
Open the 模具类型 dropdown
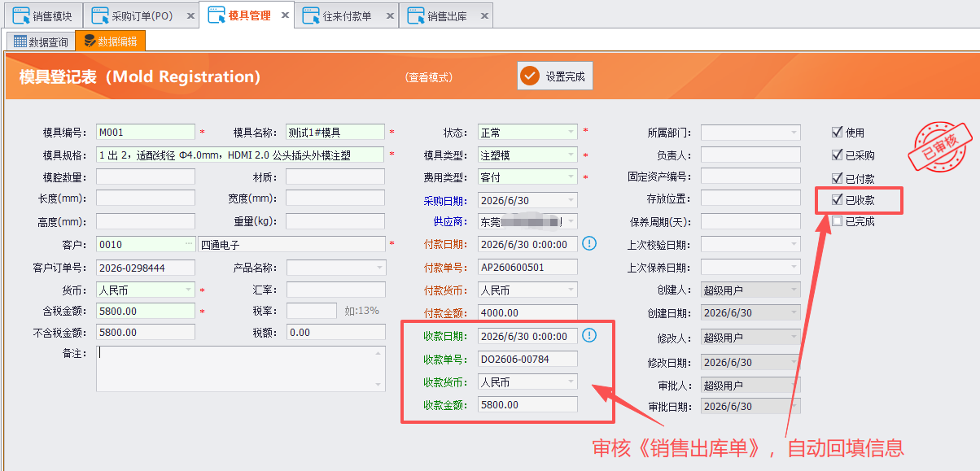tap(571, 155)
